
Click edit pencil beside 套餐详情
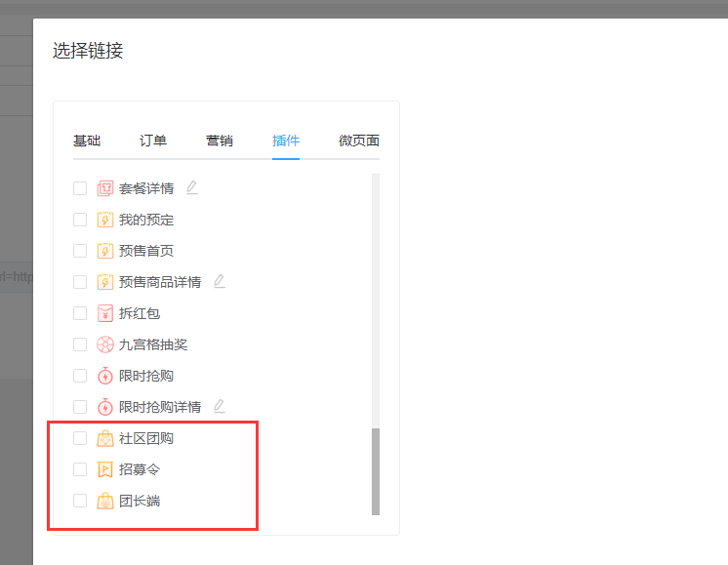tap(192, 187)
